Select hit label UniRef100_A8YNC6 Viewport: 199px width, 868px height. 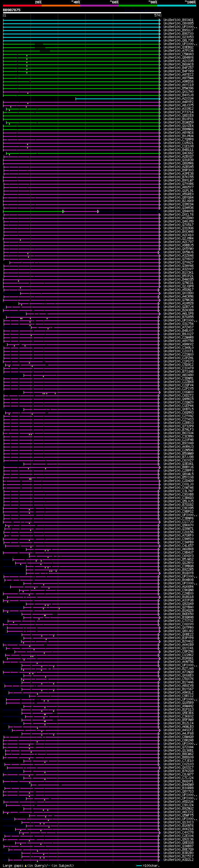pyautogui.click(x=179, y=133)
